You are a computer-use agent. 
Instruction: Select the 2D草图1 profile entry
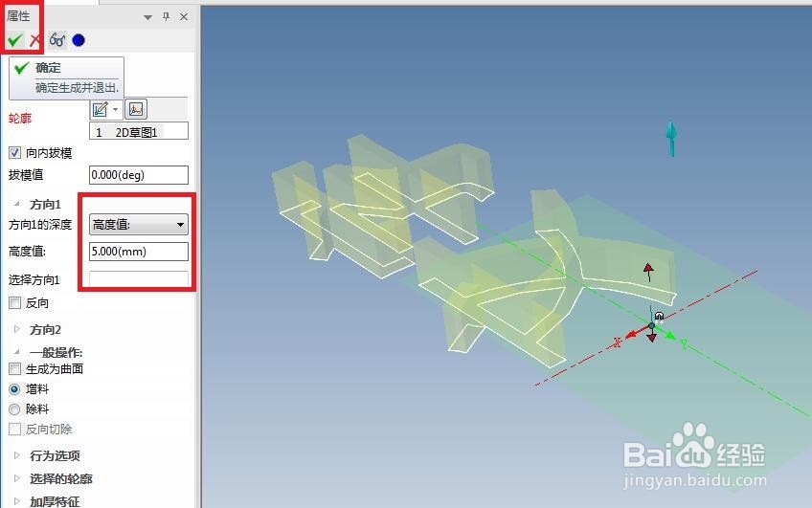[x=139, y=132]
